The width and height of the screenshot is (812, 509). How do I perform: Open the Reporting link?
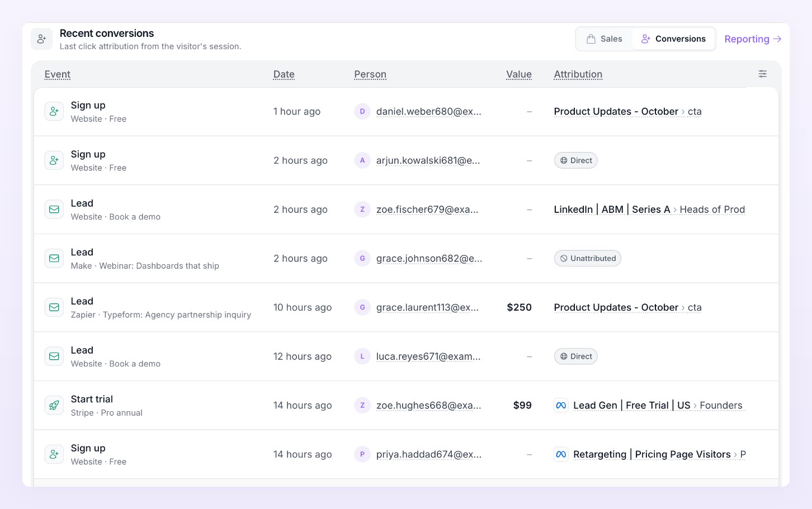[x=753, y=39]
